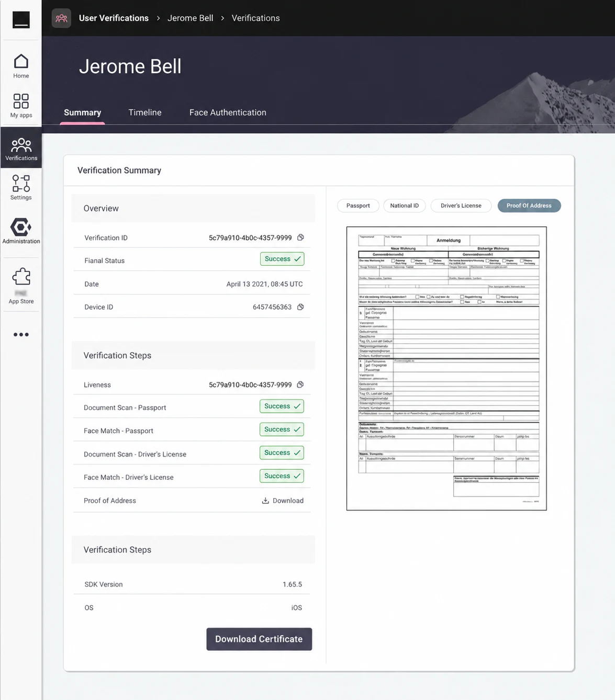Click the Liveness row label

pyautogui.click(x=97, y=385)
